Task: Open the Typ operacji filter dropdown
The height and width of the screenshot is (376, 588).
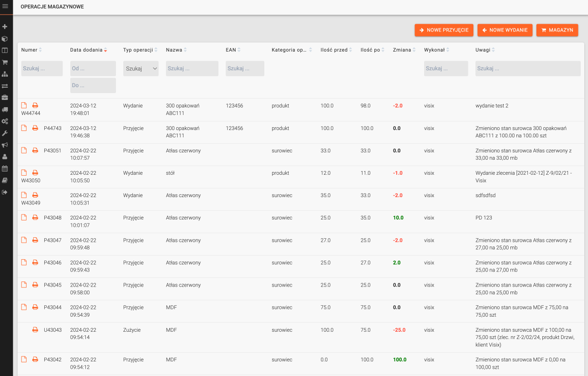Action: (x=141, y=68)
